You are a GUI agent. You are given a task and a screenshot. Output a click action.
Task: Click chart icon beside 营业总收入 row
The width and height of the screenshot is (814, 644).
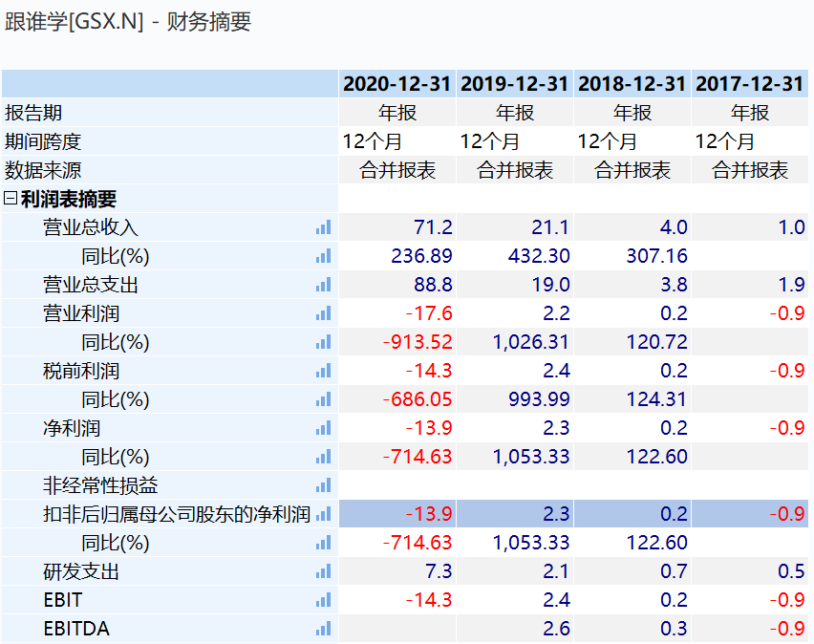(x=323, y=227)
